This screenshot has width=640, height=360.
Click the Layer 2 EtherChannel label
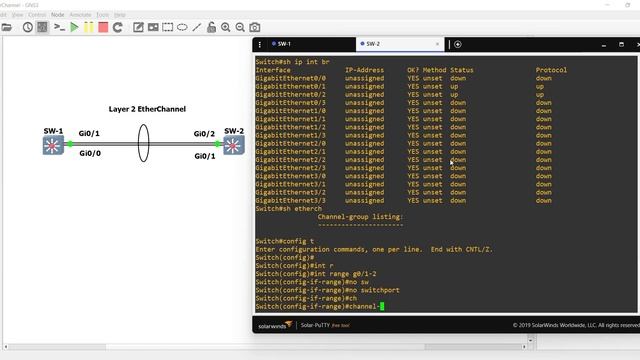[147, 109]
